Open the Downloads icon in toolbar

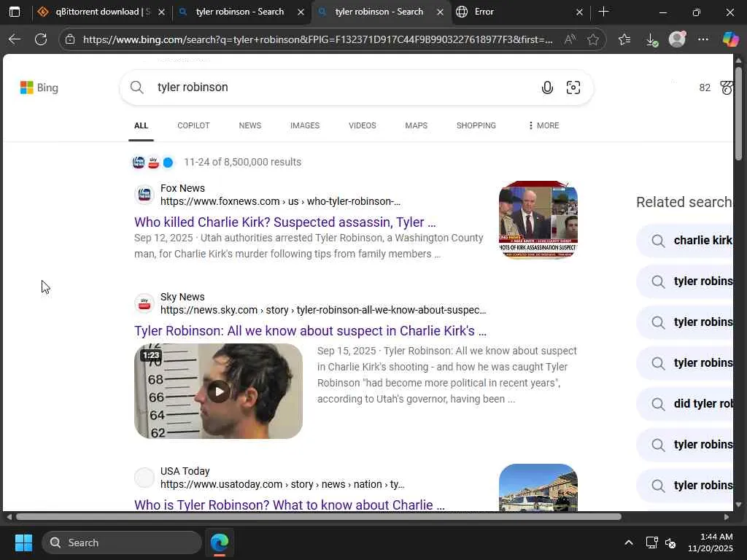click(x=651, y=39)
